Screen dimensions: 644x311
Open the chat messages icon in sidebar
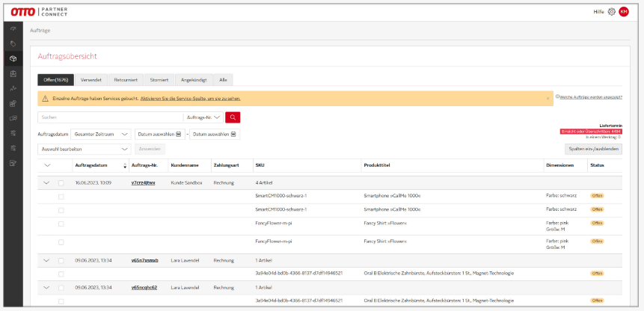[13, 118]
